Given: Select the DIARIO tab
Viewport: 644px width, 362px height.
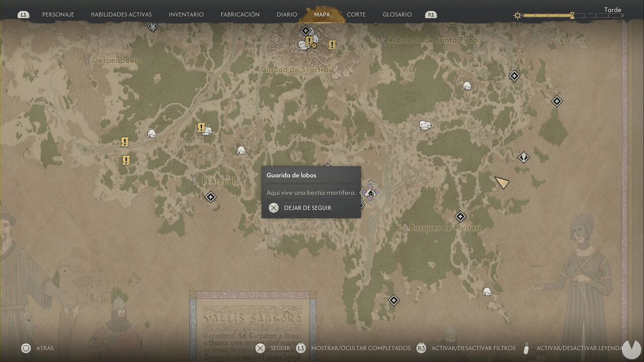Looking at the screenshot, I should coord(287,15).
